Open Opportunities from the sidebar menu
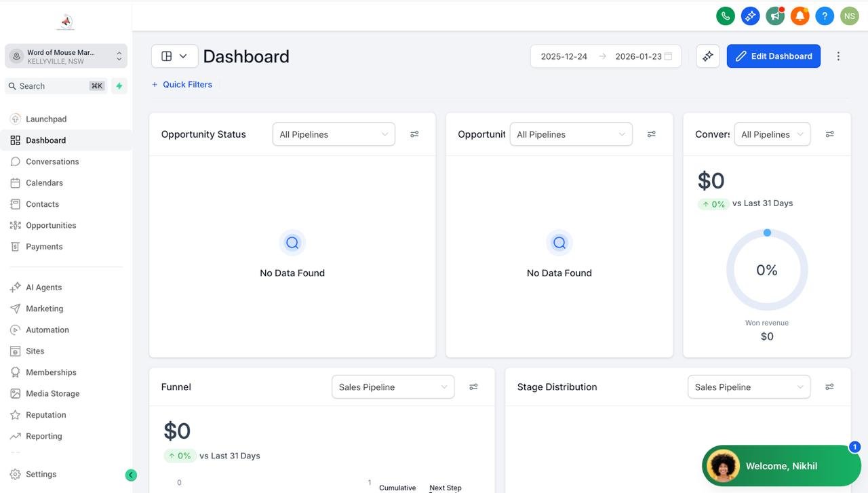The height and width of the screenshot is (493, 868). [51, 225]
